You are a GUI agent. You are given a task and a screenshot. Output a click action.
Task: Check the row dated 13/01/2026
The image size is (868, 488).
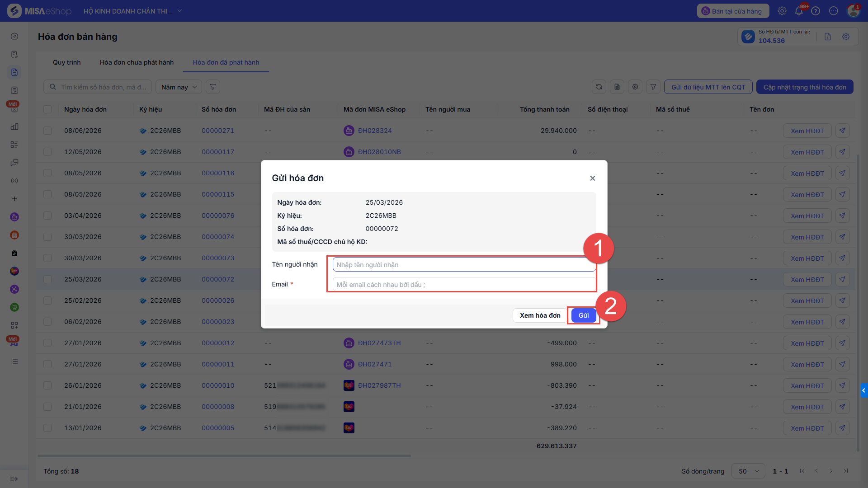47,428
